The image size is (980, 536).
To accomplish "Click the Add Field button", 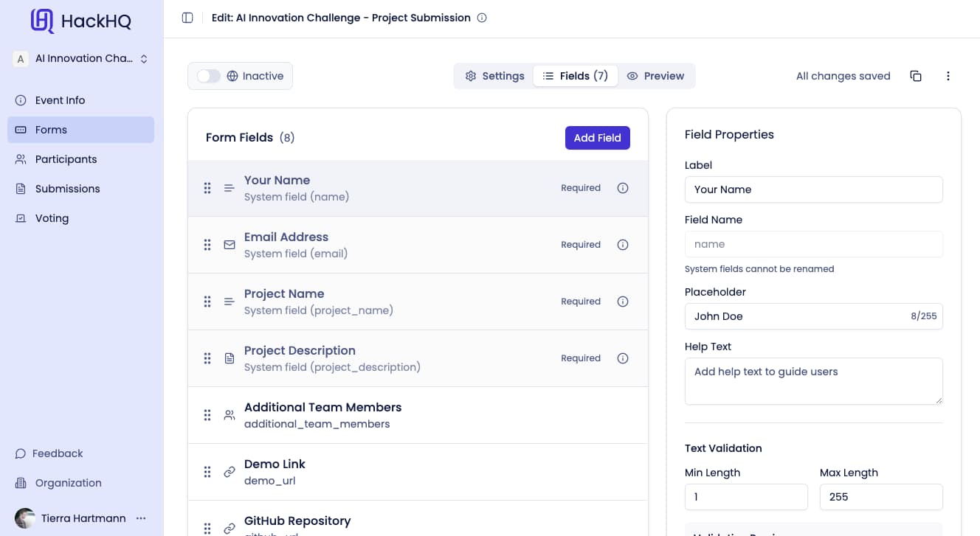I will click(597, 138).
